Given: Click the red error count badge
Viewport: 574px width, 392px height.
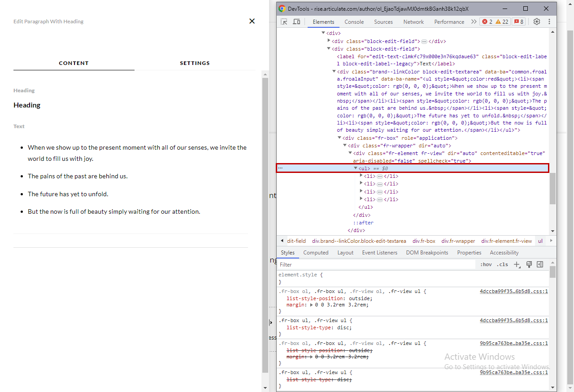Looking at the screenshot, I should click(487, 22).
